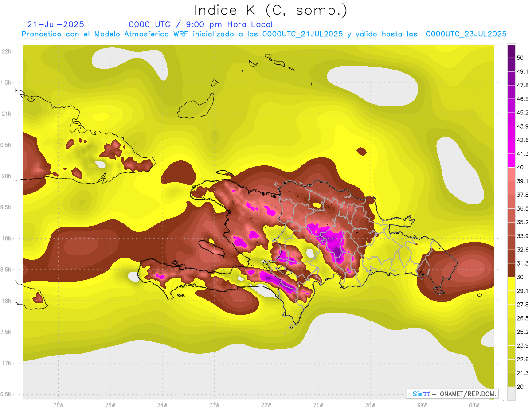Select the 22N latitude axis label

click(7, 51)
